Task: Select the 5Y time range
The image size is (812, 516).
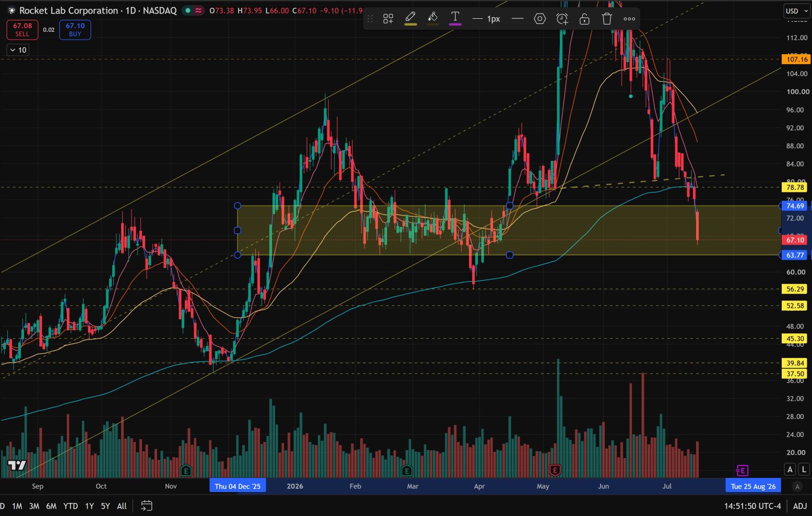Action: coord(105,506)
